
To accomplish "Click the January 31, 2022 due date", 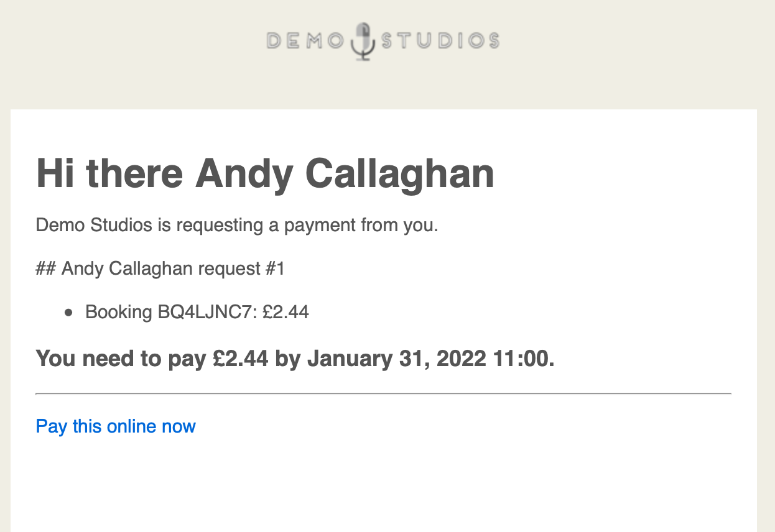I will point(397,359).
